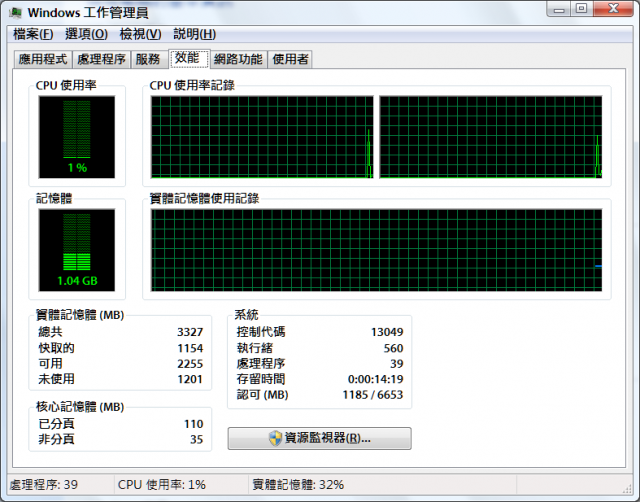640x502 pixels.
Task: Click the 未使用 value 1201
Action: (x=190, y=379)
